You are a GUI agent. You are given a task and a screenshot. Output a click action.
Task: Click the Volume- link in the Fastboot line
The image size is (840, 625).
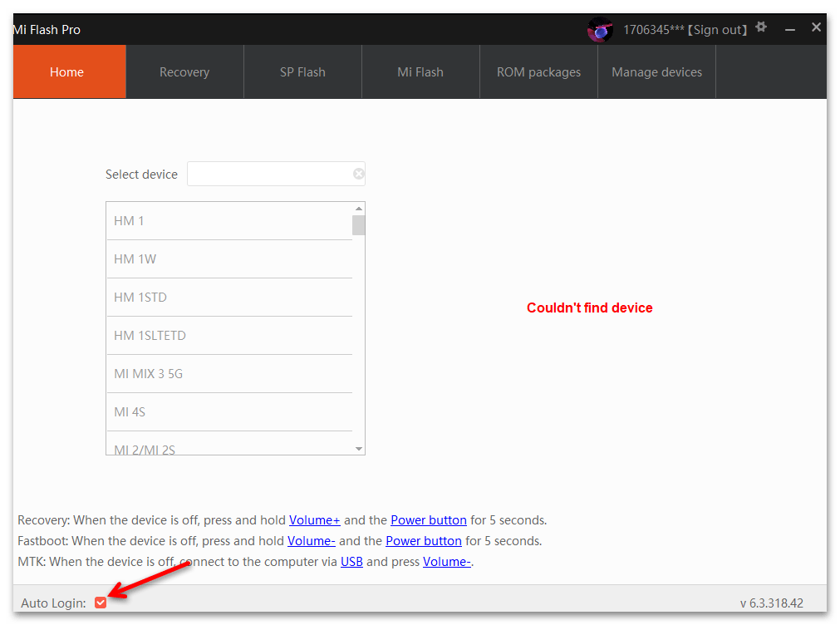312,541
